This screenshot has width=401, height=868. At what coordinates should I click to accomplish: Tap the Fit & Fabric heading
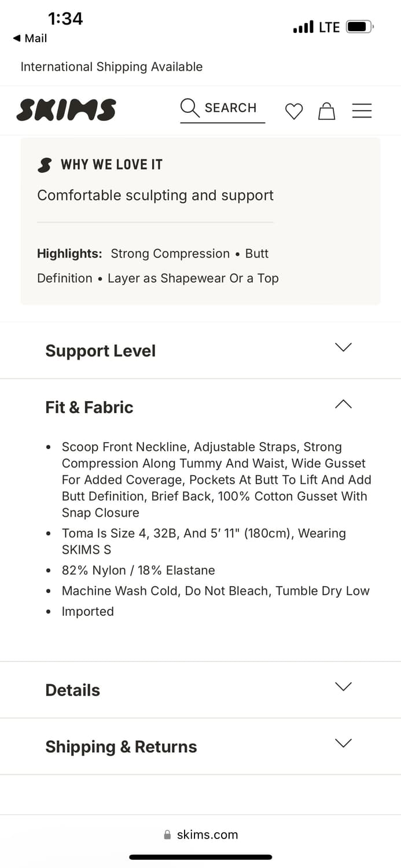pyautogui.click(x=89, y=407)
